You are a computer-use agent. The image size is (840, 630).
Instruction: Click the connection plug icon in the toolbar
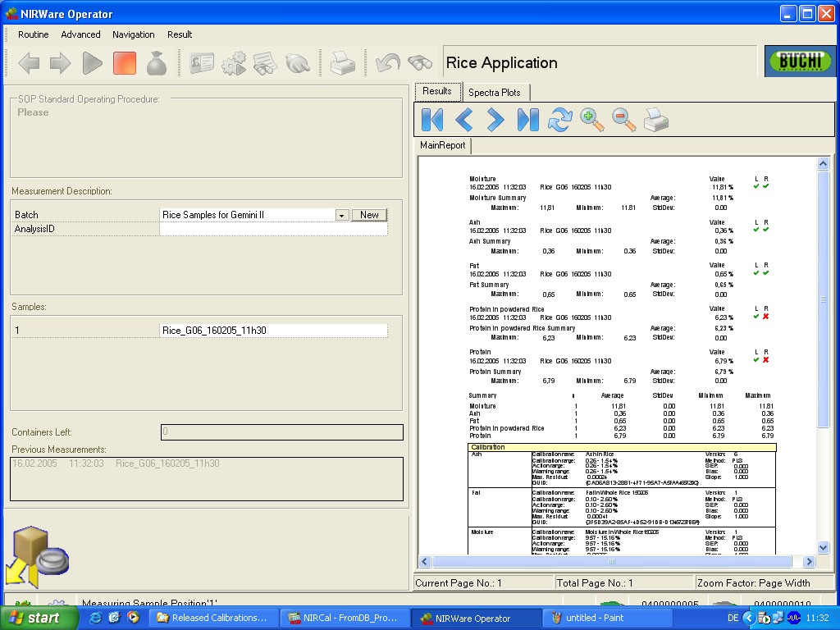point(298,63)
